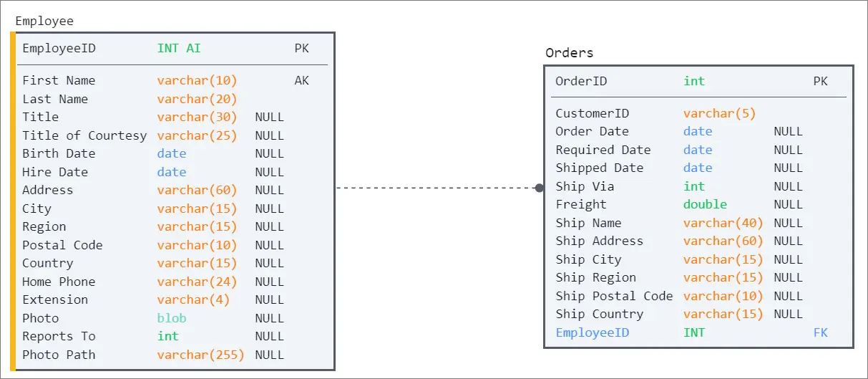Select the Orders table title label
This screenshot has width=868, height=379.
pyautogui.click(x=570, y=53)
